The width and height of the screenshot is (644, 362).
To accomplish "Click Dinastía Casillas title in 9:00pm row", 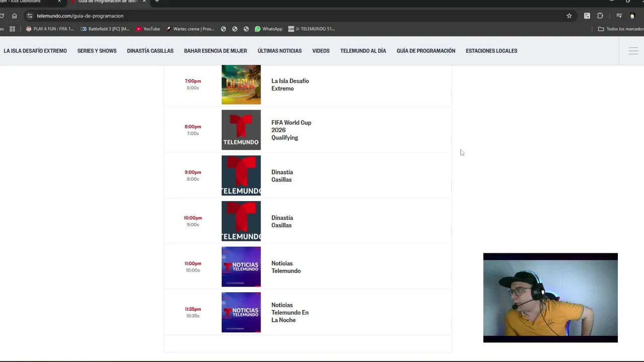I will tap(282, 175).
